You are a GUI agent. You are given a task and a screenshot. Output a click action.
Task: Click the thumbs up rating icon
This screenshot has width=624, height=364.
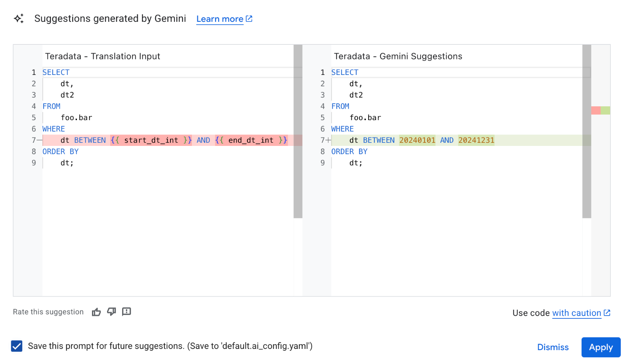pyautogui.click(x=96, y=312)
